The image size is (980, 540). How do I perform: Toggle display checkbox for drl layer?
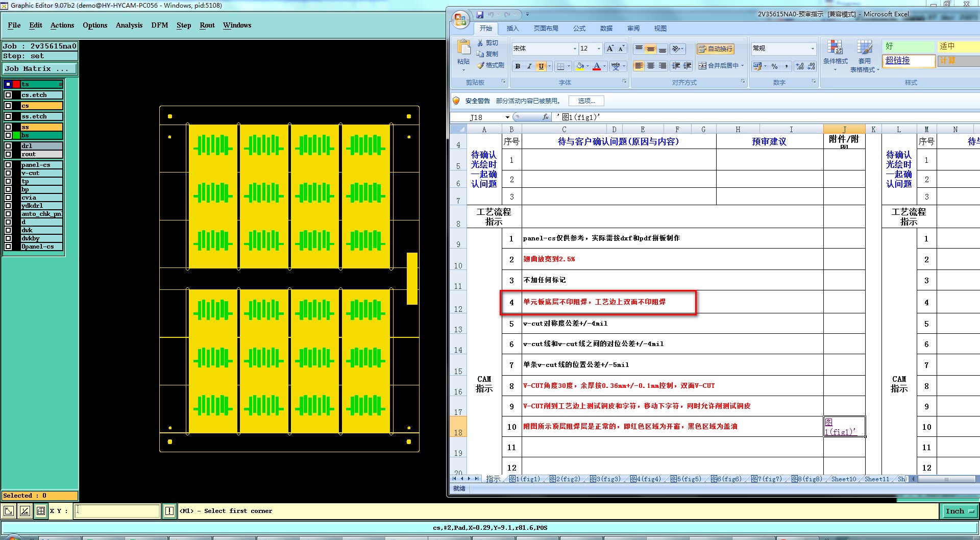click(x=8, y=146)
